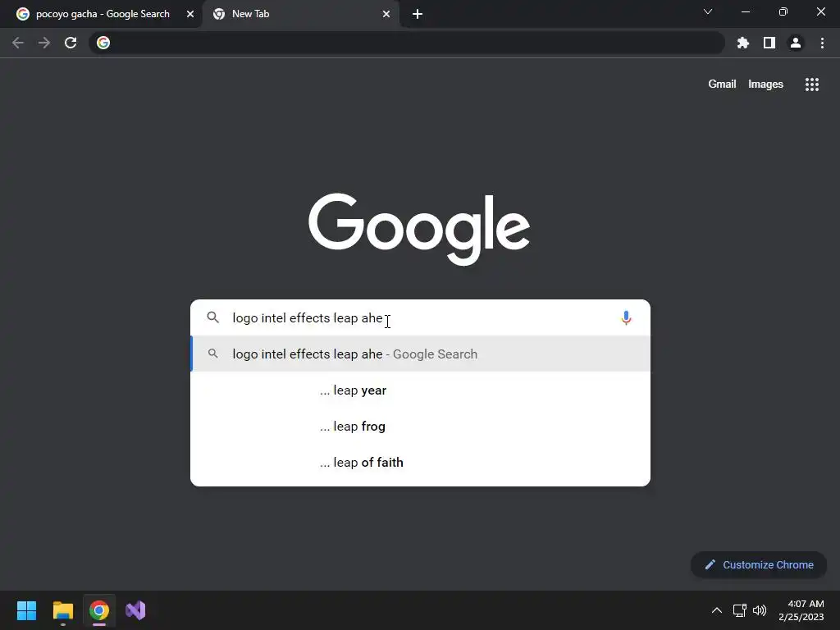840x630 pixels.
Task: Start voice search with microphone icon
Action: [626, 317]
